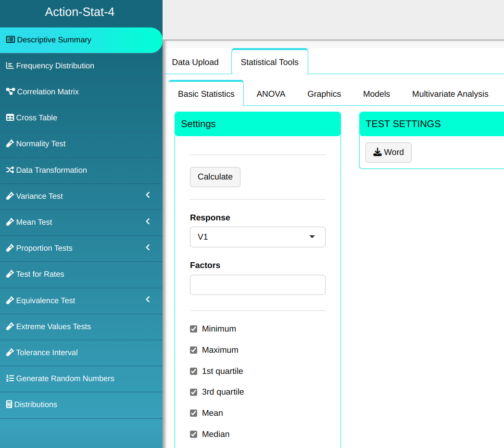504x448 pixels.
Task: Expand the Variance Test submenu
Action: [x=148, y=195]
